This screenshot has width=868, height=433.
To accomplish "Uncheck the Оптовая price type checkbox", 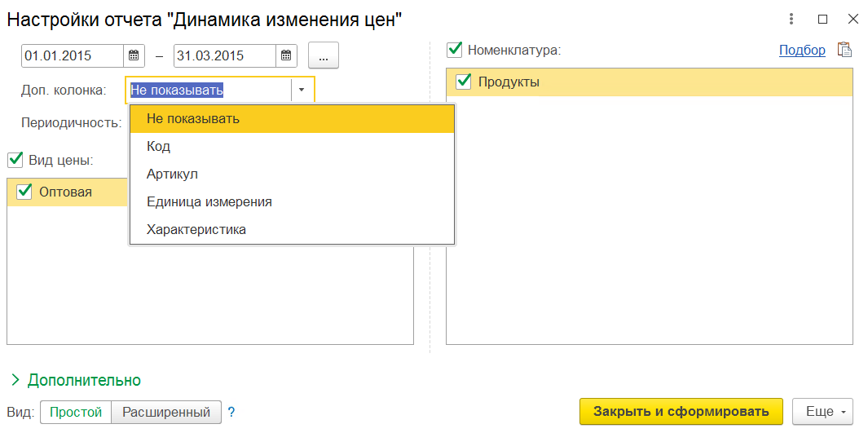I will (x=24, y=192).
